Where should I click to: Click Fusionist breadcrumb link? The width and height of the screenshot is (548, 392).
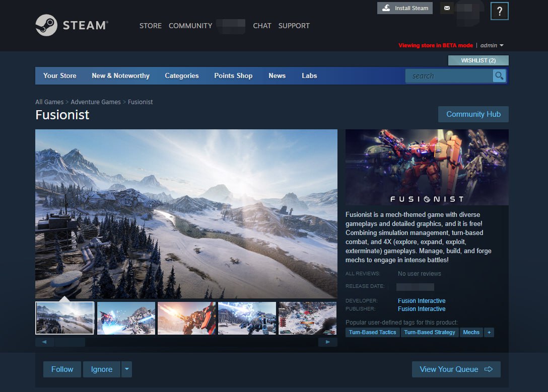[140, 102]
